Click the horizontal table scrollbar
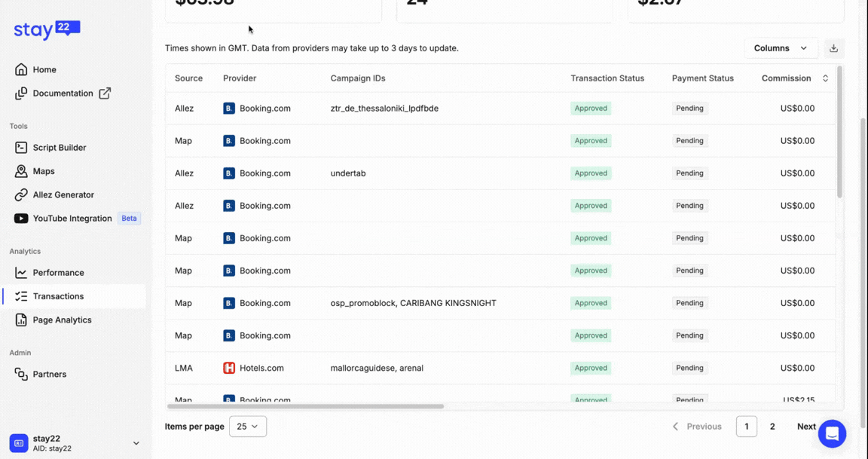The image size is (868, 459). pos(305,406)
